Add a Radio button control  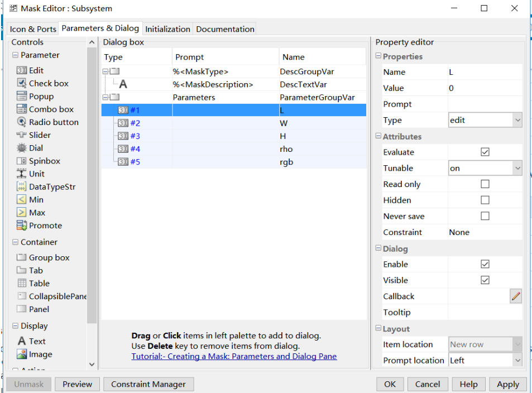47,122
